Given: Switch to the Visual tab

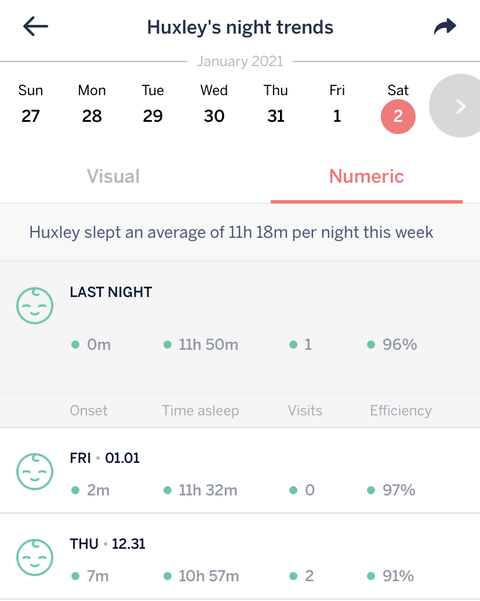Looking at the screenshot, I should pos(113,176).
